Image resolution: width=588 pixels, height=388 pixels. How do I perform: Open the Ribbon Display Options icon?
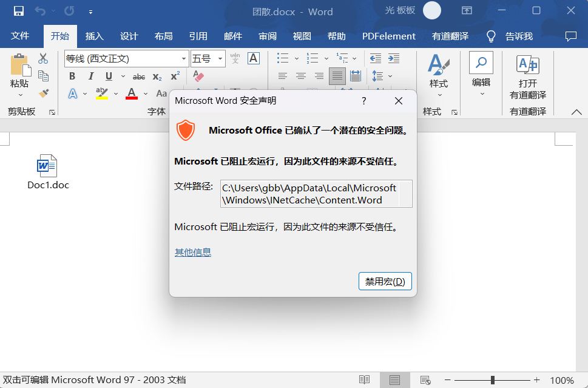(x=467, y=11)
